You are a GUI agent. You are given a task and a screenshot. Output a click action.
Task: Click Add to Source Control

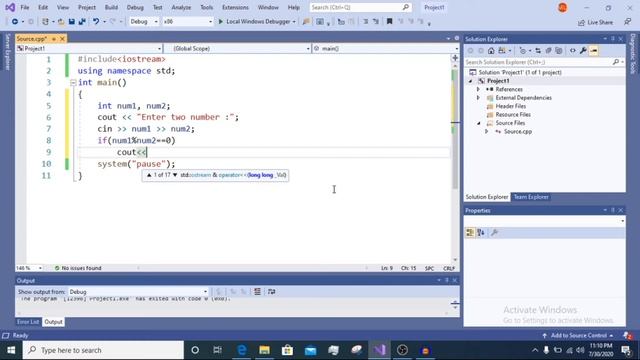[578, 336]
